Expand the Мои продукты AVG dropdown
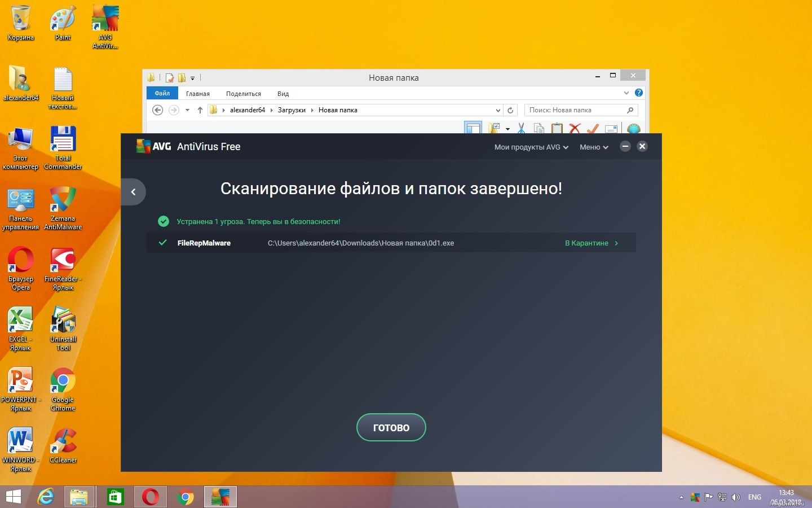Viewport: 812px width, 508px height. point(531,147)
